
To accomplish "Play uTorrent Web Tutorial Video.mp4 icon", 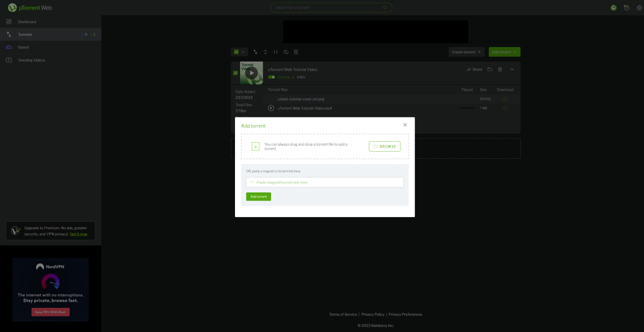I will 271,108.
